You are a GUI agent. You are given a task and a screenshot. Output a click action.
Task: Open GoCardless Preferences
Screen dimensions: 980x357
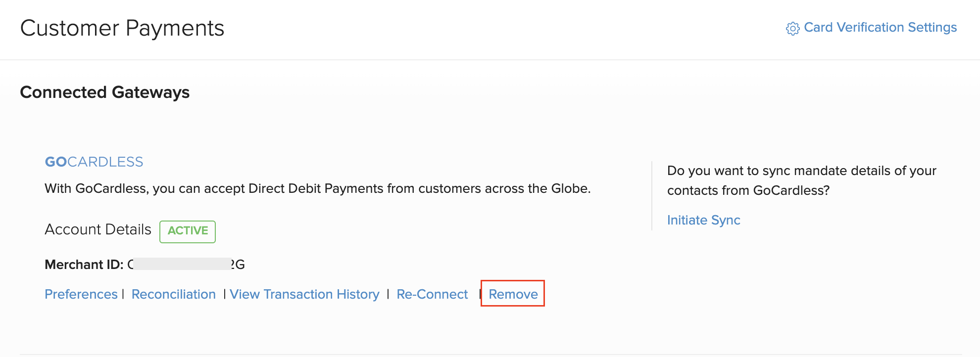(x=81, y=294)
